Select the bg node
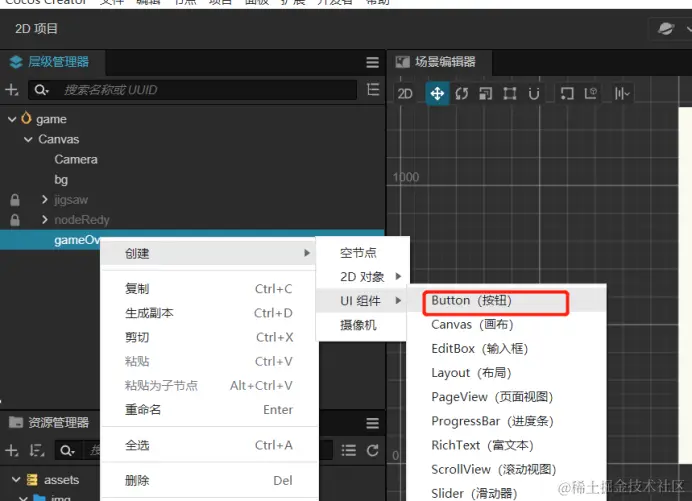This screenshot has width=692, height=501. tap(61, 180)
